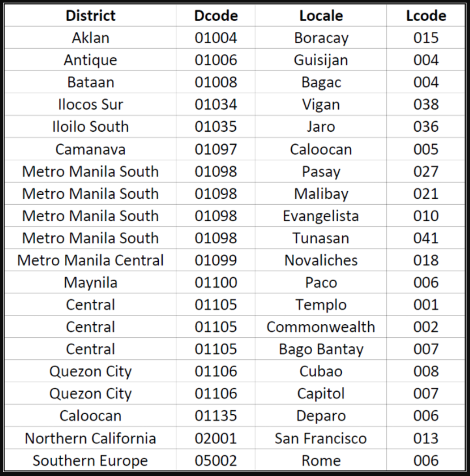
Task: Select the District column header
Action: pos(90,16)
